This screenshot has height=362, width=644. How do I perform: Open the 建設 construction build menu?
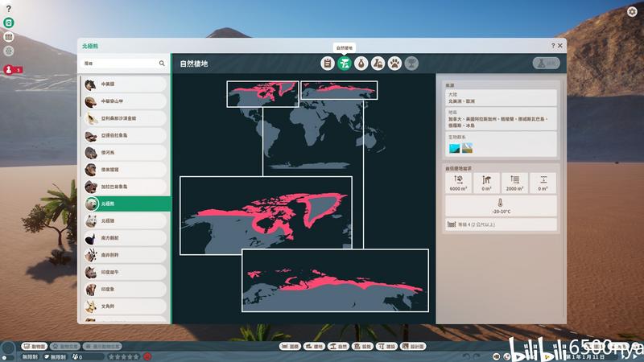pyautogui.click(x=387, y=347)
